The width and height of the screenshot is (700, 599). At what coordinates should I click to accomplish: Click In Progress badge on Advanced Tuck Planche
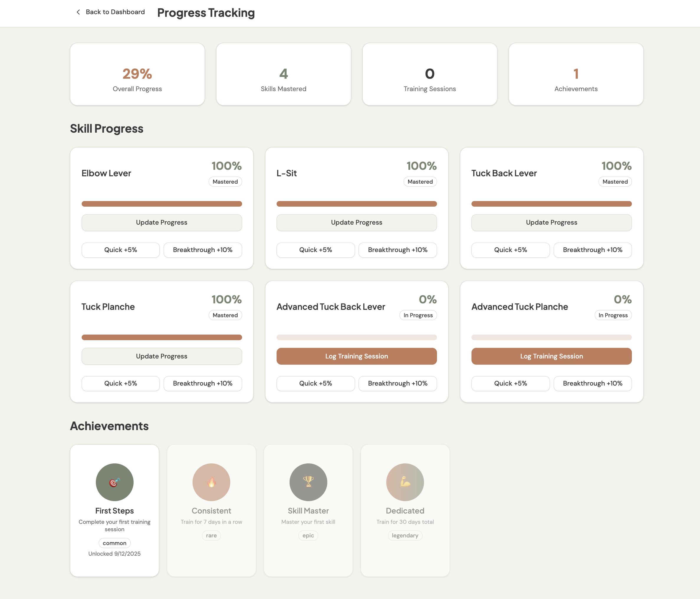tap(613, 315)
